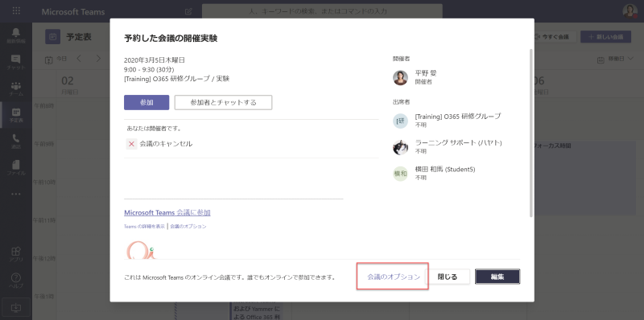Open Teams in the left sidebar
644x320 pixels.
[16, 88]
